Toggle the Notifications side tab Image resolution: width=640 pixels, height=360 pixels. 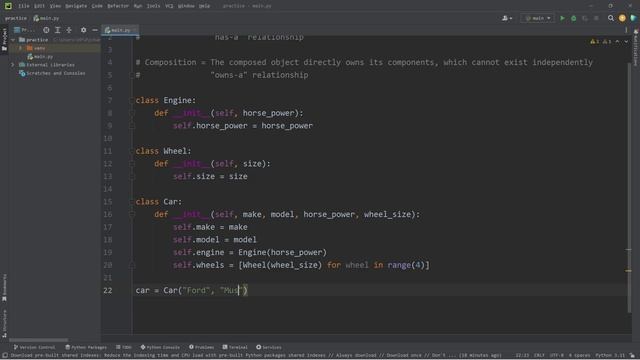pyautogui.click(x=636, y=47)
